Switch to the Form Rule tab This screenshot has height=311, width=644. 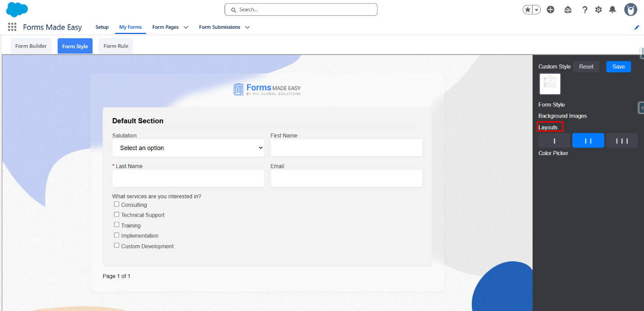pos(116,46)
